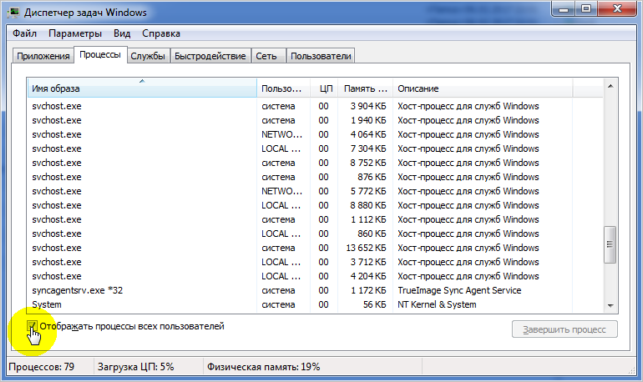Click the scrollbar down arrow
Image resolution: width=643 pixels, height=382 pixels.
click(610, 306)
